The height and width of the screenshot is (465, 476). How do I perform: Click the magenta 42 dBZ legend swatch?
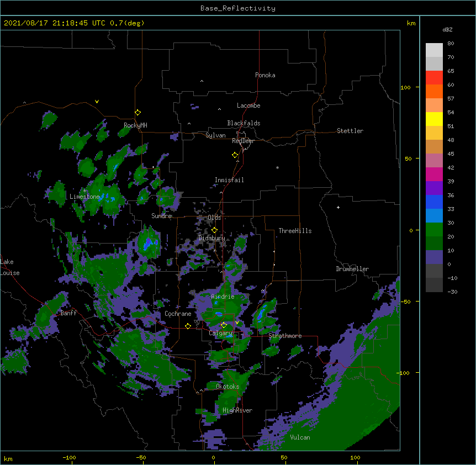coord(434,174)
